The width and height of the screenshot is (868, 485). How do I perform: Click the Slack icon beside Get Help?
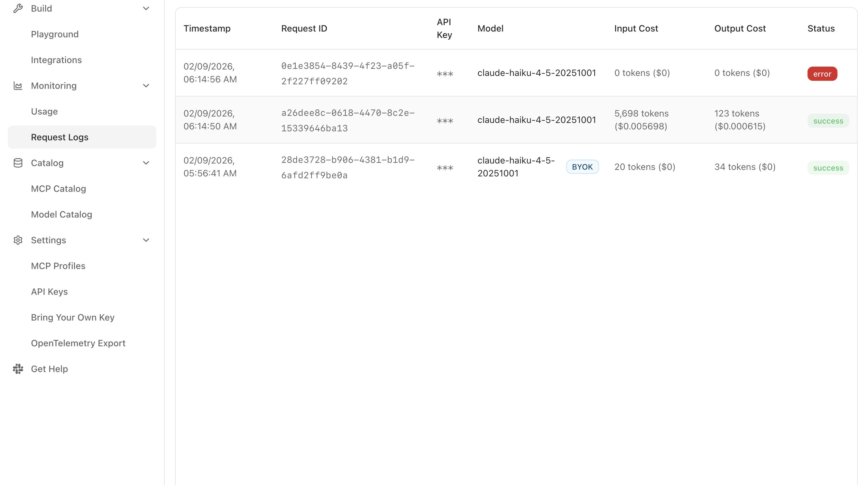click(18, 369)
